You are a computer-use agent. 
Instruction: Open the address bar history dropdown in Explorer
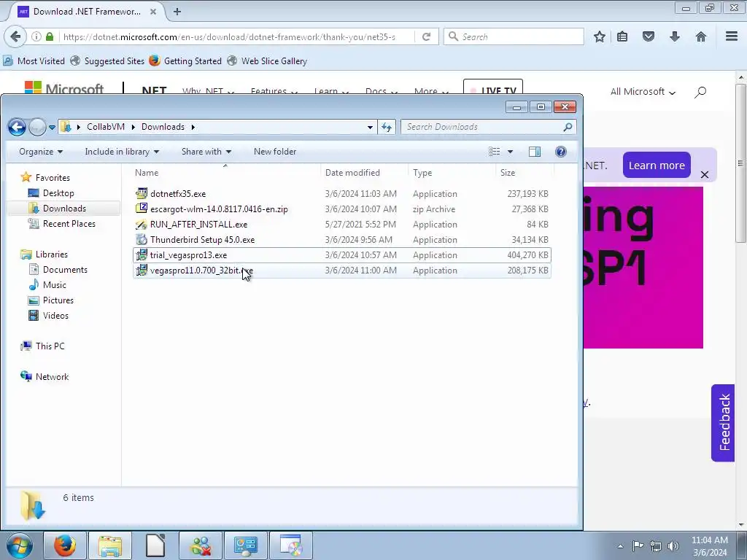tap(370, 127)
